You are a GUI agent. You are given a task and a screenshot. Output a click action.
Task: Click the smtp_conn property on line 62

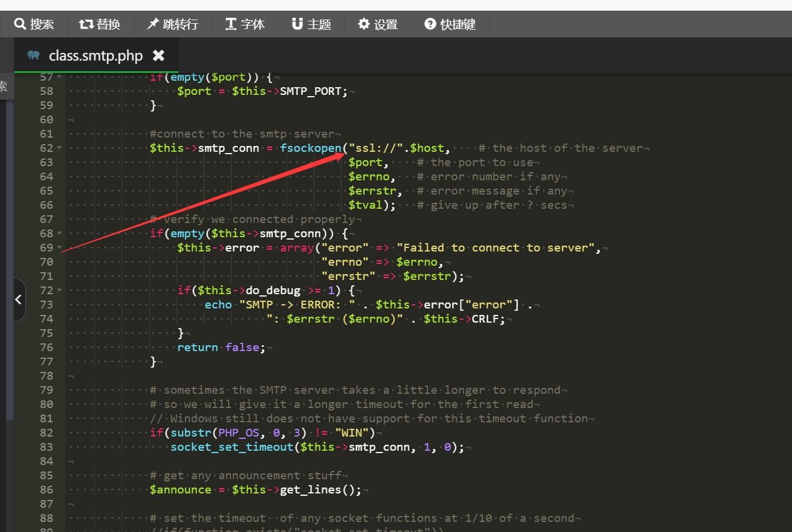pos(228,148)
